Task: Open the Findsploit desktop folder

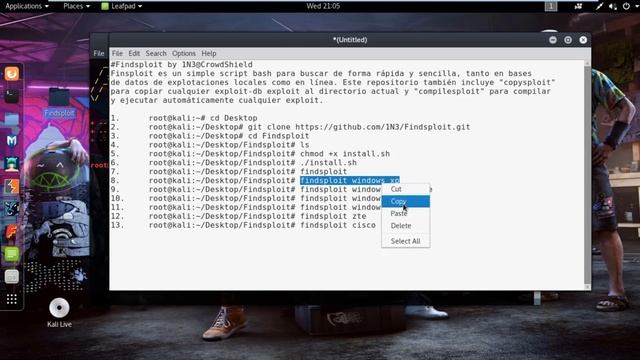Action: point(59,103)
